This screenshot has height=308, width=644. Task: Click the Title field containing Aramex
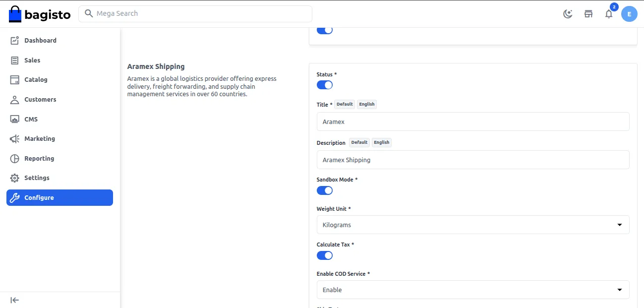tap(473, 122)
